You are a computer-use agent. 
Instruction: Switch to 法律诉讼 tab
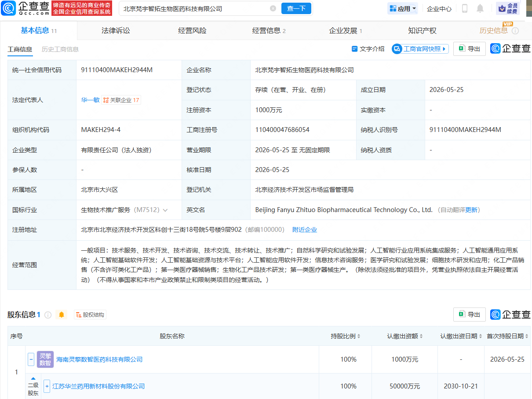pyautogui.click(x=116, y=30)
